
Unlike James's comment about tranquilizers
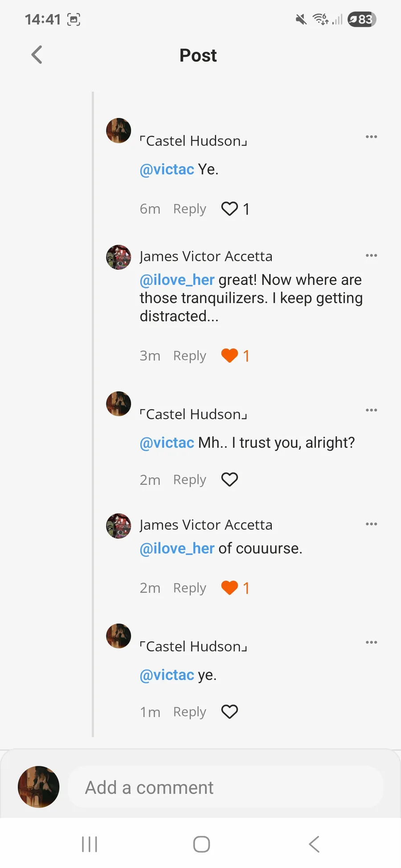[229, 356]
